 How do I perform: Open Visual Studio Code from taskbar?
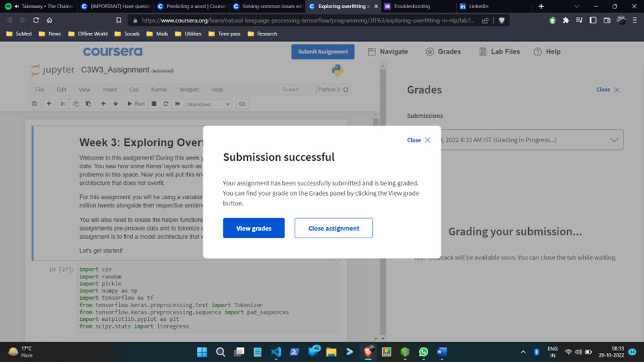tap(276, 352)
